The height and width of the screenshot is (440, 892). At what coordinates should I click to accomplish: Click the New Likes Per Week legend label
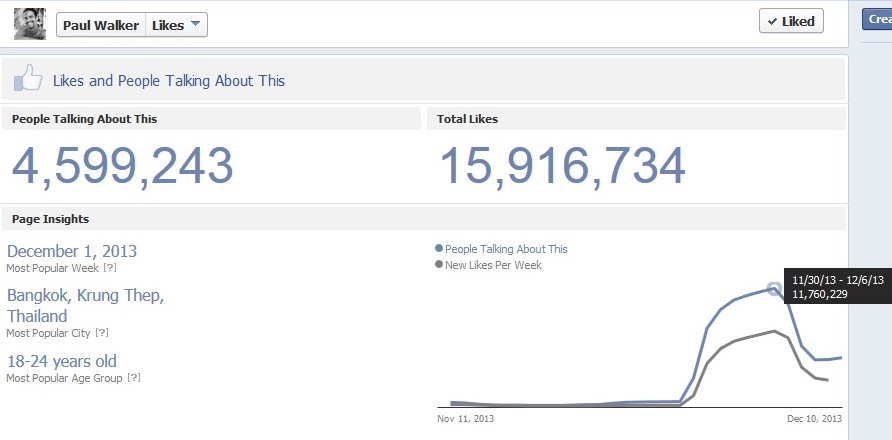pos(493,265)
